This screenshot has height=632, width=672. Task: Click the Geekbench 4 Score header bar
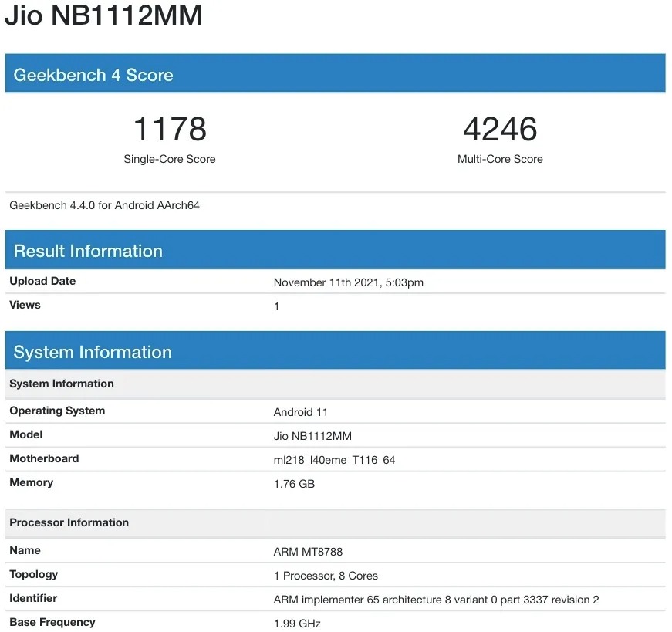point(93,75)
